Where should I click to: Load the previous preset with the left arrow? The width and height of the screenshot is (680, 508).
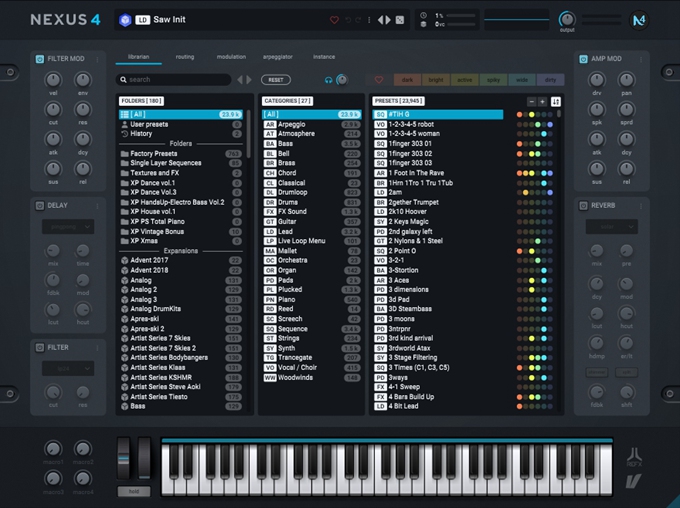[380, 20]
